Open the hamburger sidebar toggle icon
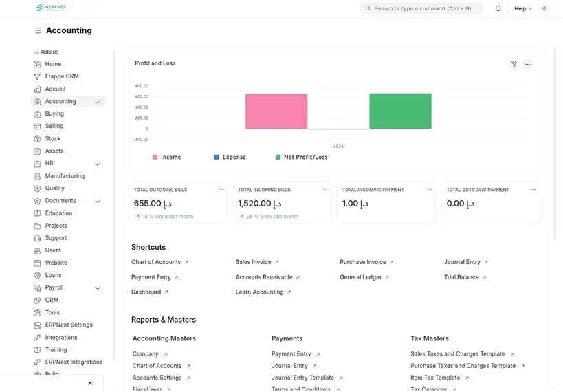Viewport: 563px width, 392px height. 38,30
